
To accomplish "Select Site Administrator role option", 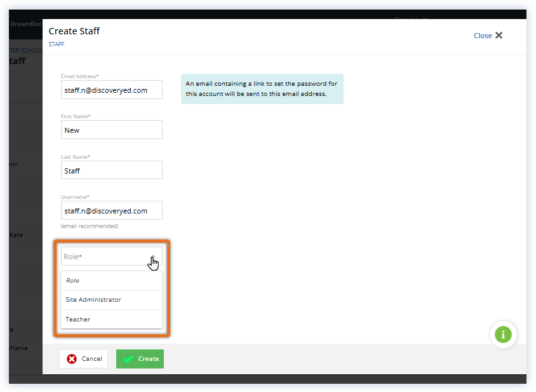I will click(x=111, y=300).
